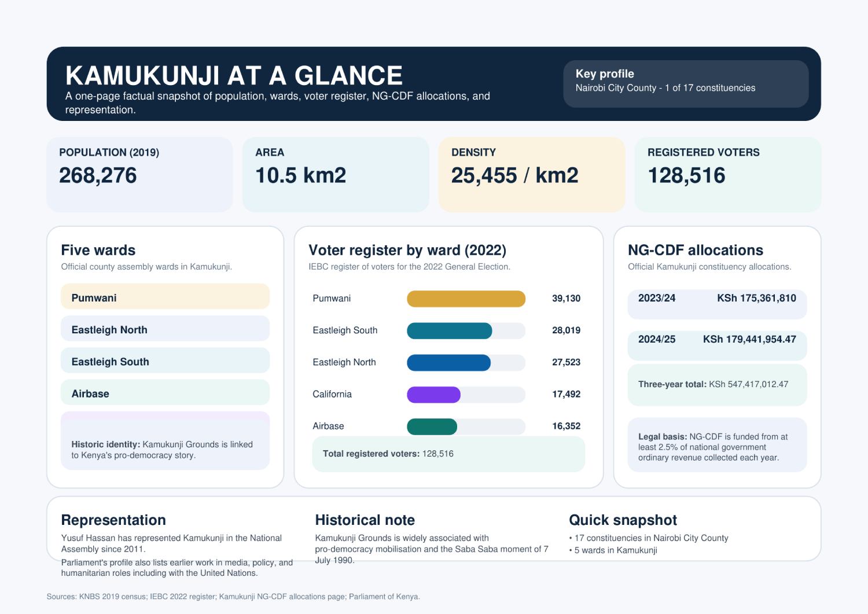Select the POPULATION (2019) stat card
868x614 pixels.
click(139, 174)
